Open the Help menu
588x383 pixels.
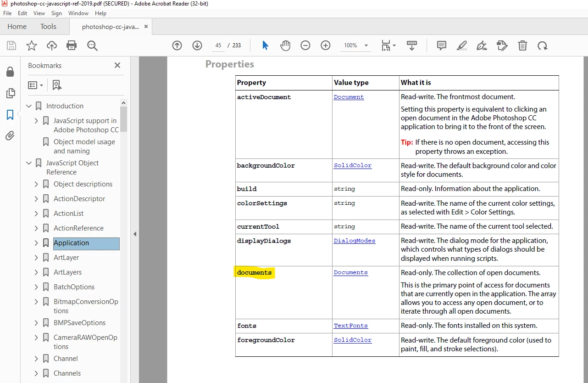pyautogui.click(x=100, y=13)
